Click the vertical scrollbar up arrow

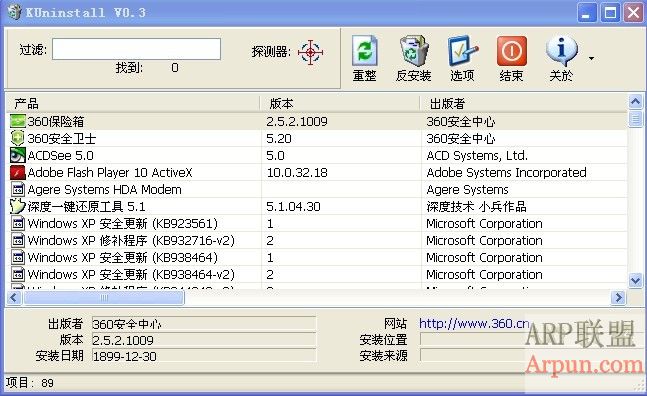635,101
